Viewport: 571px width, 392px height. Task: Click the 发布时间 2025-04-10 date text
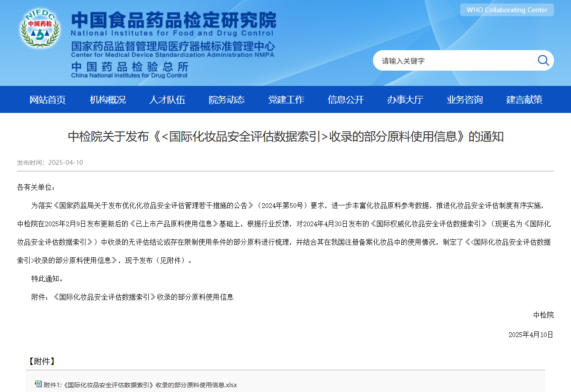click(50, 163)
